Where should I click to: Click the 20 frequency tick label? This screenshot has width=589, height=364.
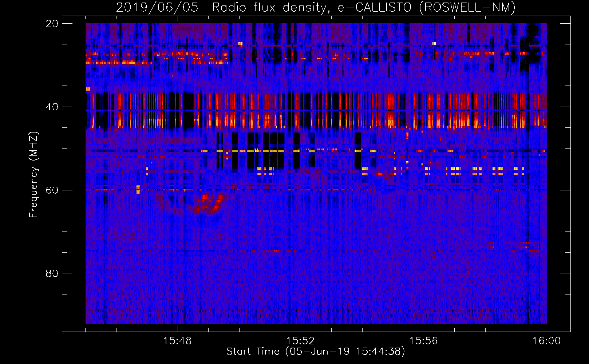pyautogui.click(x=52, y=24)
